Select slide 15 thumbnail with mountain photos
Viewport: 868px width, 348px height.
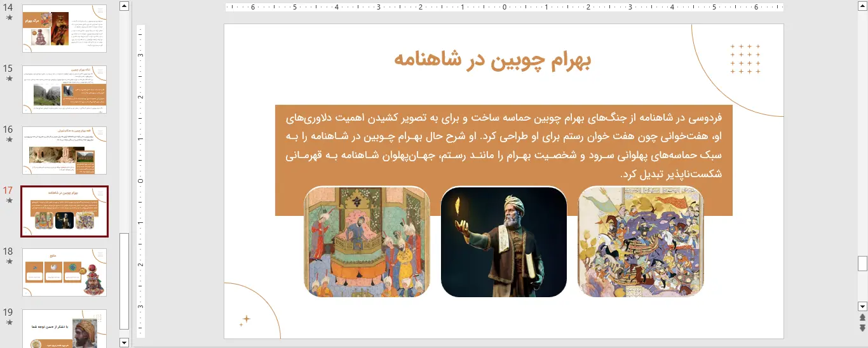pos(64,90)
